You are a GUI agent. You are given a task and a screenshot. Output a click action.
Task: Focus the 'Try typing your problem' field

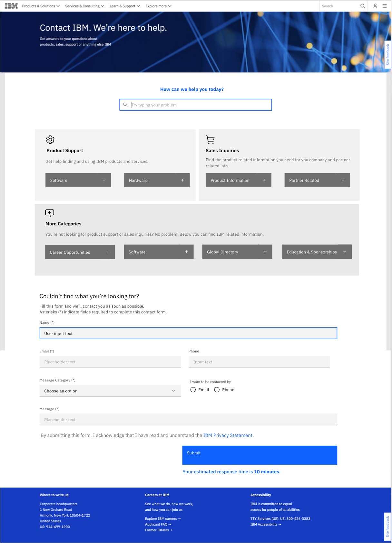196,105
